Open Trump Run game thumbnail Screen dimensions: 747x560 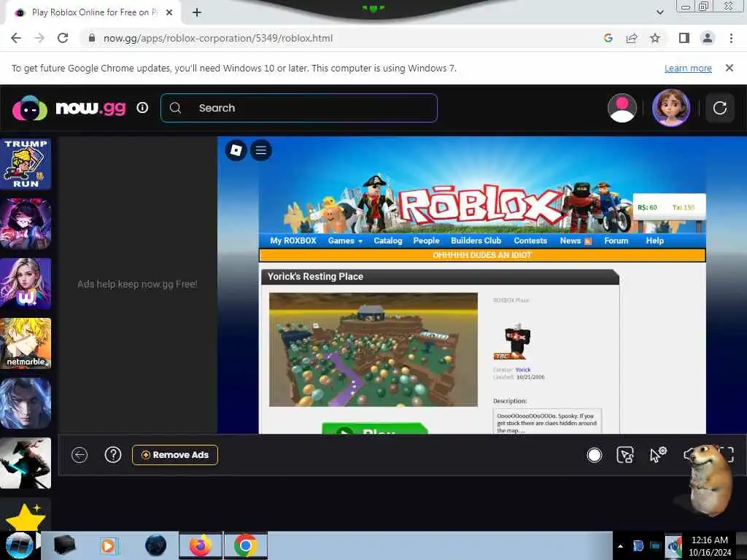tap(26, 164)
